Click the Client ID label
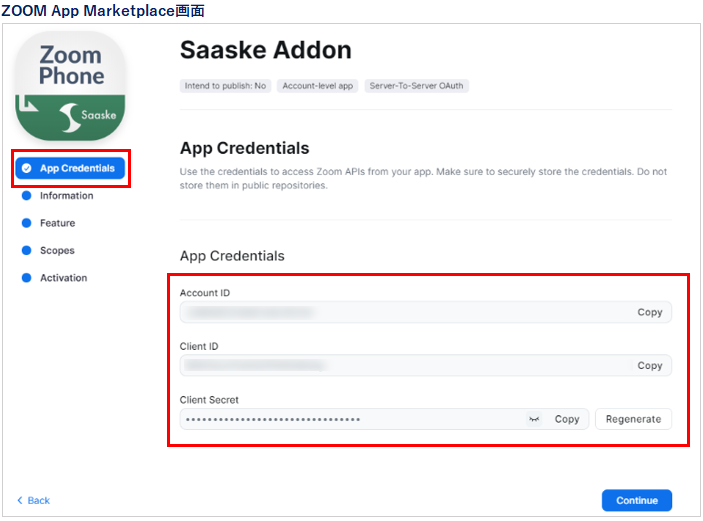Screen dimensions: 703x521 (x=199, y=346)
